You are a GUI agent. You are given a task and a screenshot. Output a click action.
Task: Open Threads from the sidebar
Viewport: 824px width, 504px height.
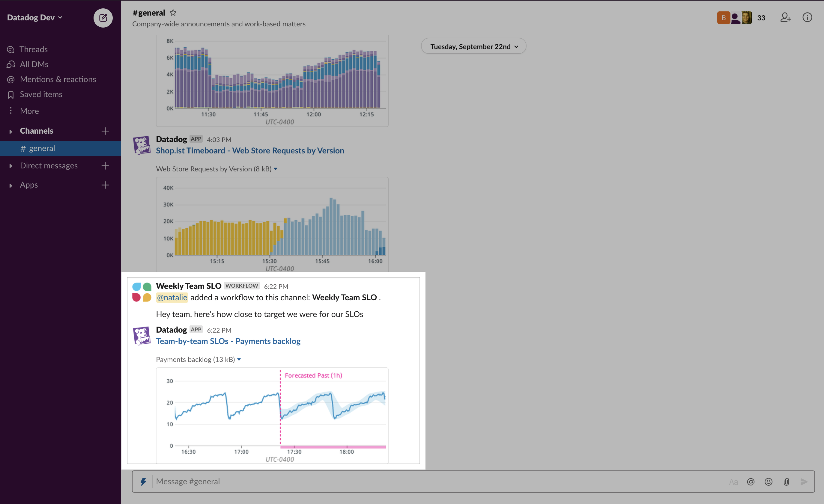(34, 49)
